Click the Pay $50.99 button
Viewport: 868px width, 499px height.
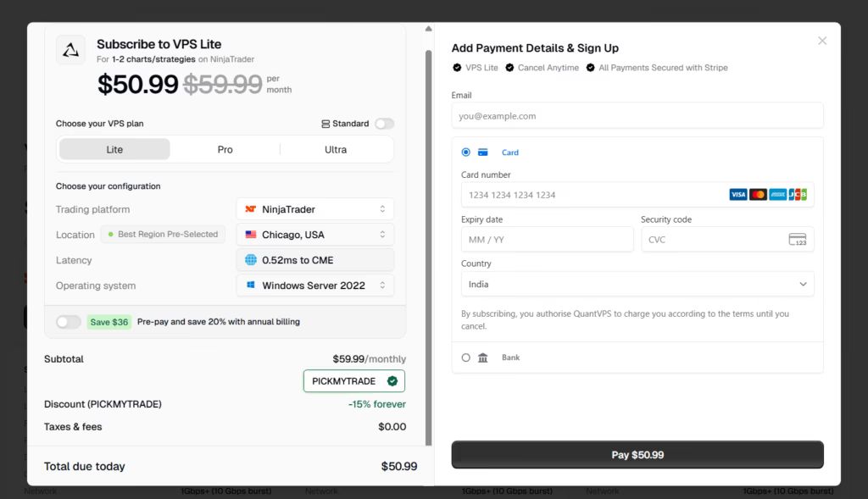[637, 454]
